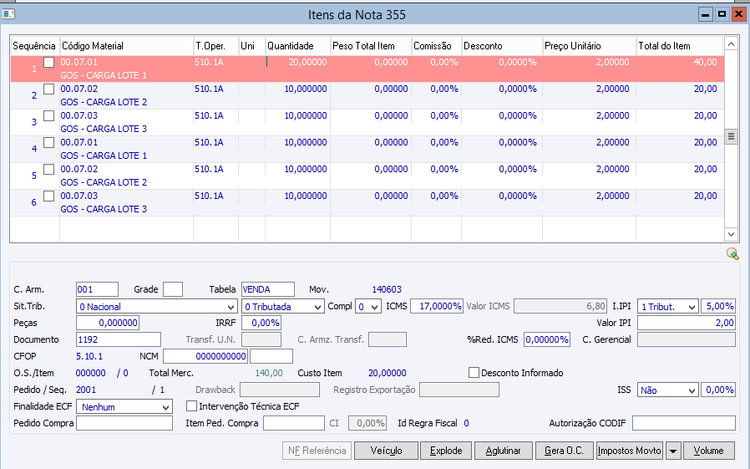The width and height of the screenshot is (750, 469).
Task: Toggle Intervenção Técnica ECF checkbox
Action: tap(192, 406)
